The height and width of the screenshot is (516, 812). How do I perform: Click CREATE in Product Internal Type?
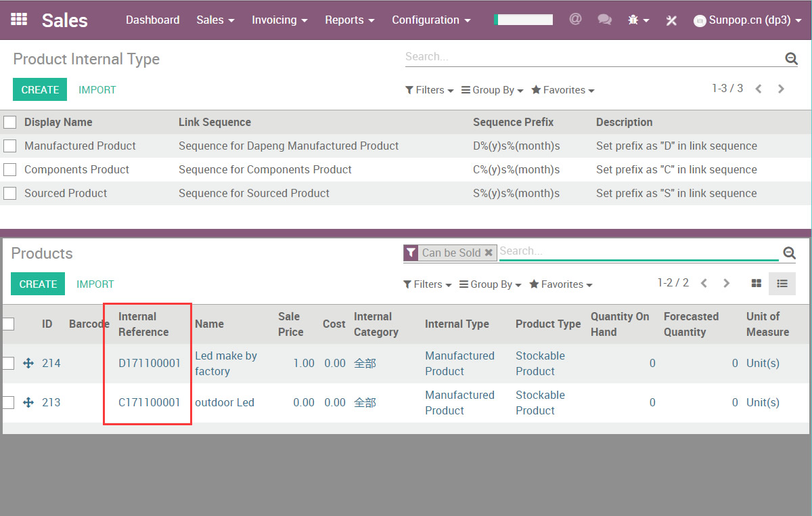point(40,90)
